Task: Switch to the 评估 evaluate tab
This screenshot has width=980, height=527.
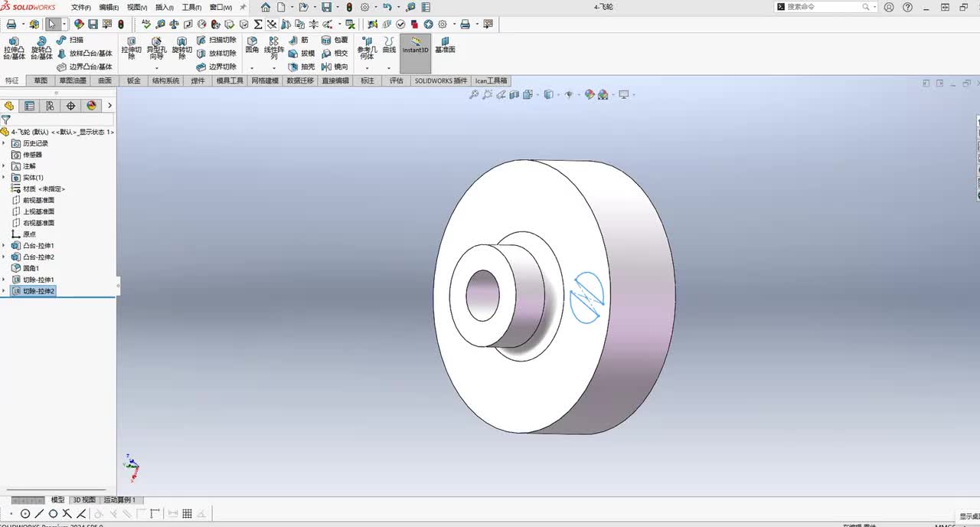Action: 396,80
